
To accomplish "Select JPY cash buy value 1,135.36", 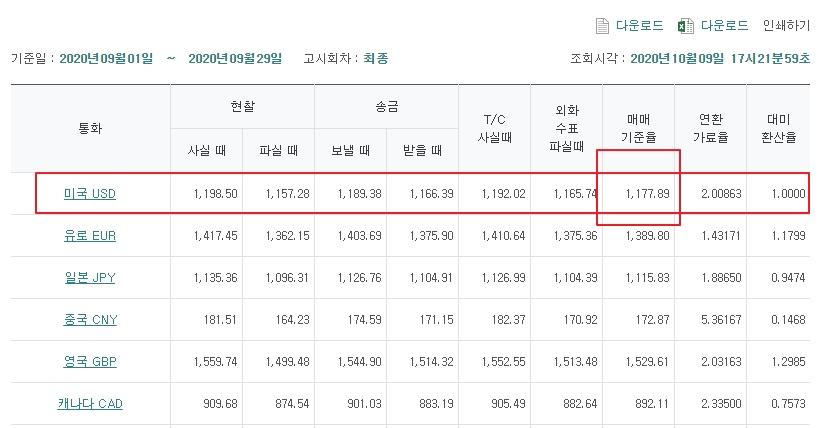I will click(215, 277).
